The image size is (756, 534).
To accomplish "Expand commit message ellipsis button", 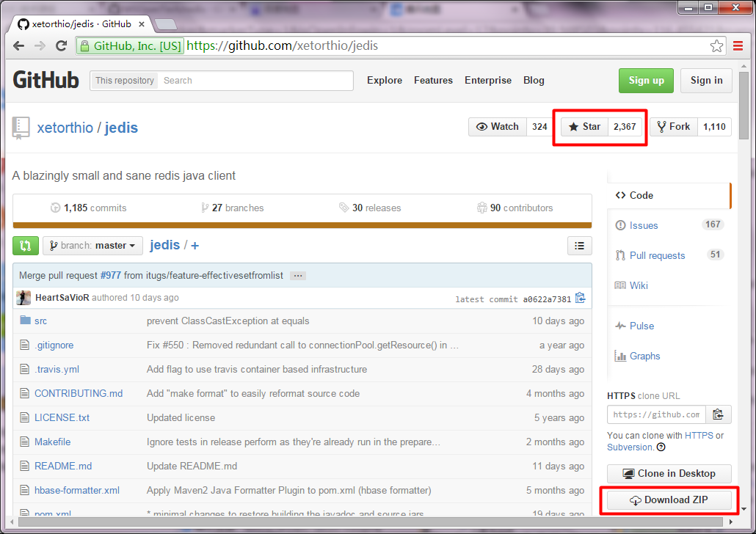I will pos(298,276).
